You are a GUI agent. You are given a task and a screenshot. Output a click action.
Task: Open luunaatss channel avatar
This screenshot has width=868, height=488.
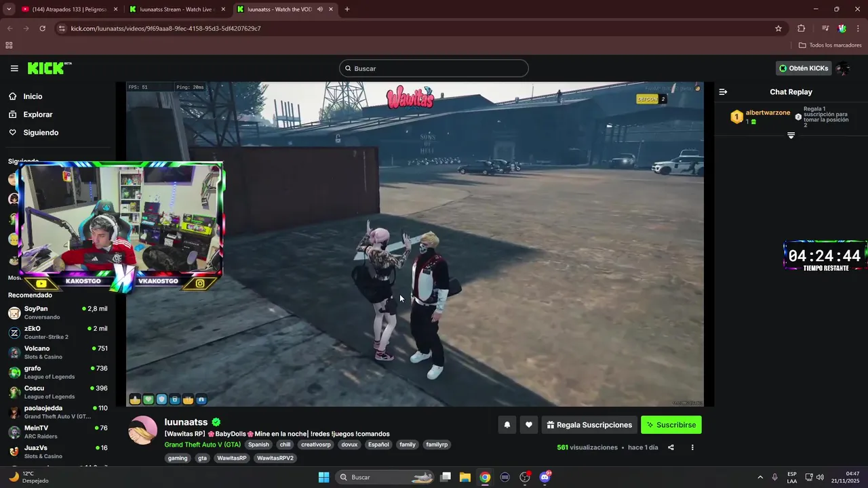click(x=143, y=430)
